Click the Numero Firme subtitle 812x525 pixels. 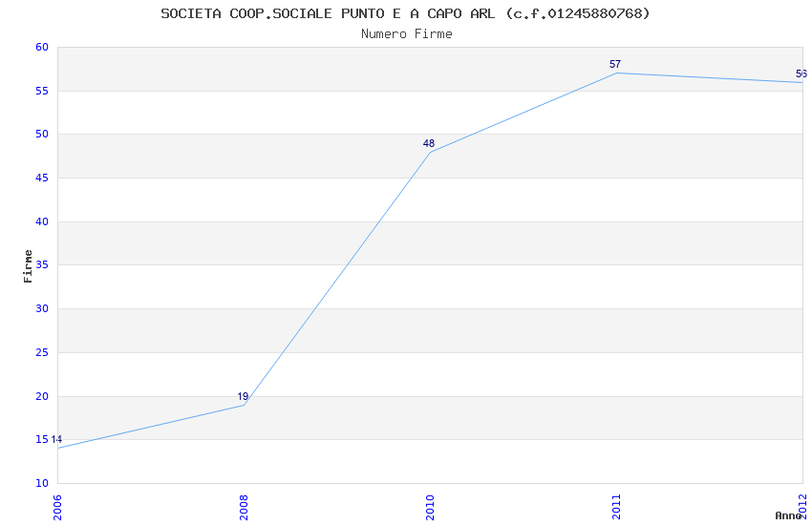tap(406, 33)
